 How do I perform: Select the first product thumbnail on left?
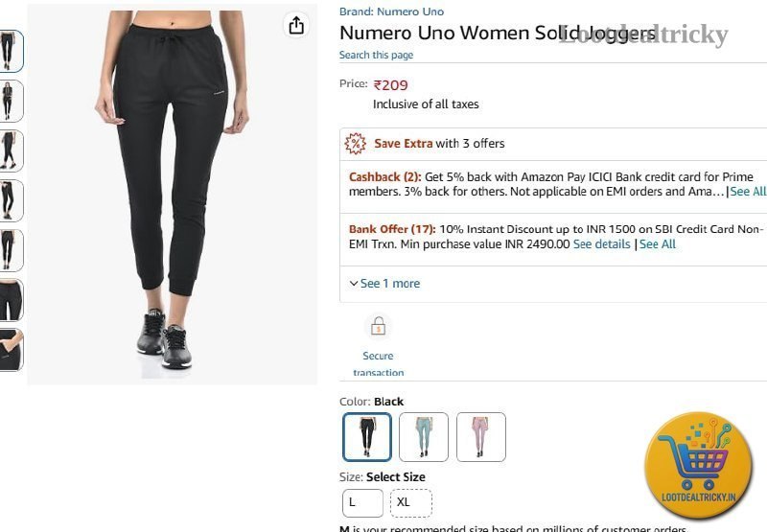[11, 51]
